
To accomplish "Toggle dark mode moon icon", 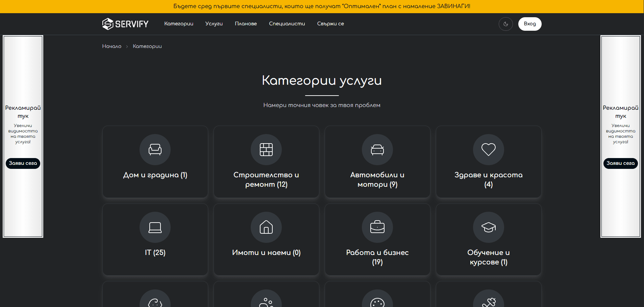I will click(x=505, y=24).
